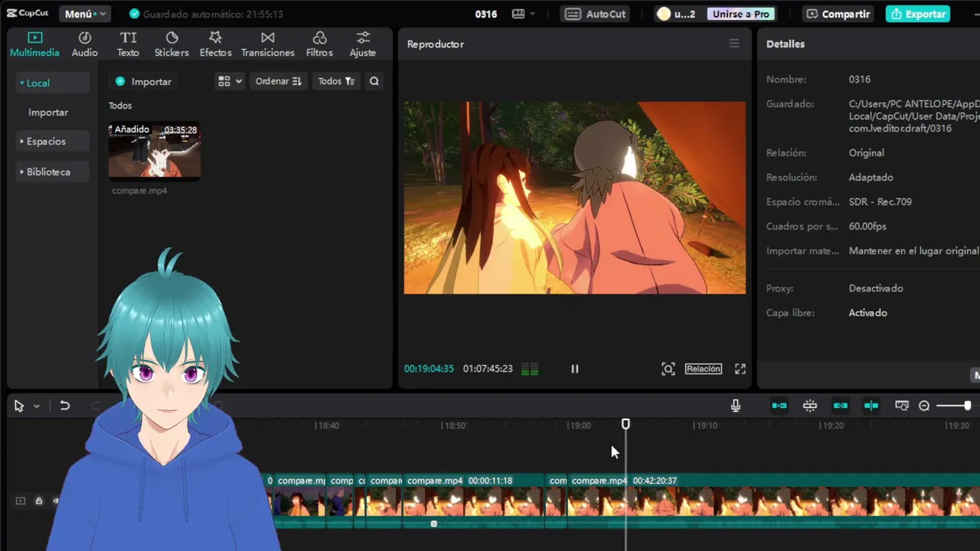Open the Multimedia tab
This screenshot has height=551, width=980.
34,44
